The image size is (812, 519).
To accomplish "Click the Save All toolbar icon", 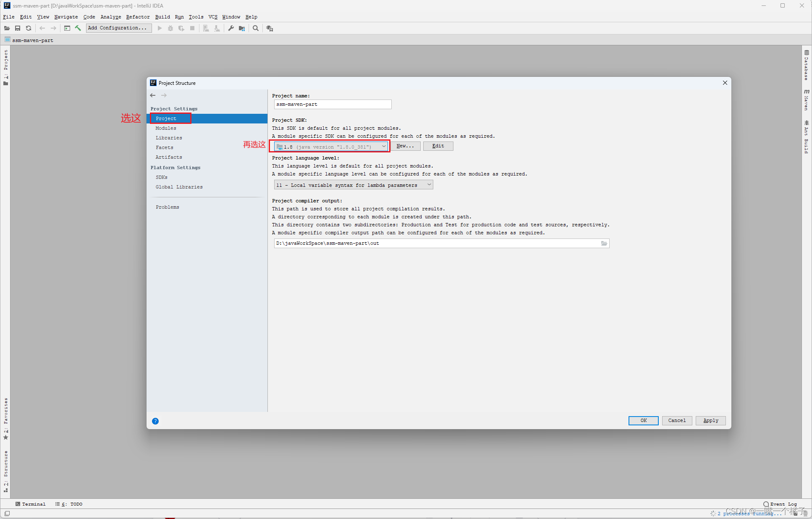I will tap(18, 28).
